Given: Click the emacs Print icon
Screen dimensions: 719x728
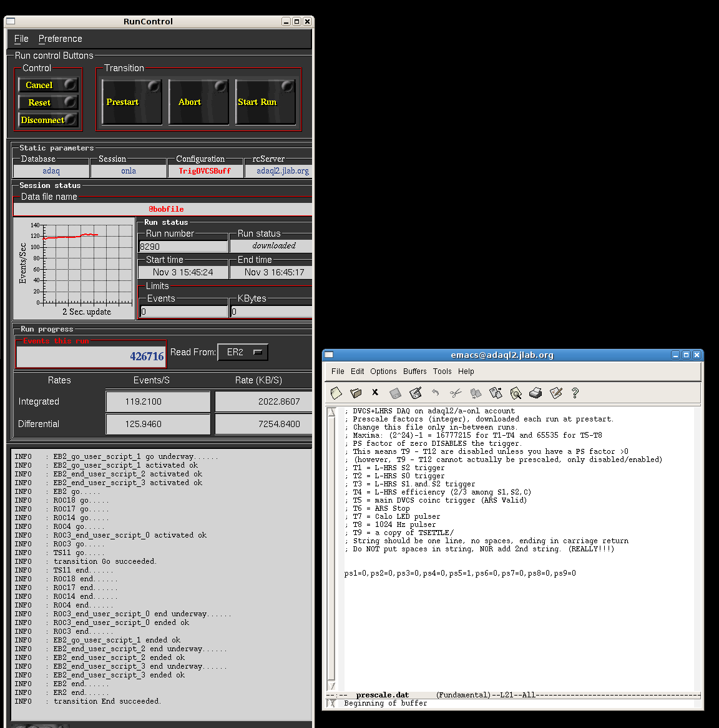Looking at the screenshot, I should [536, 393].
